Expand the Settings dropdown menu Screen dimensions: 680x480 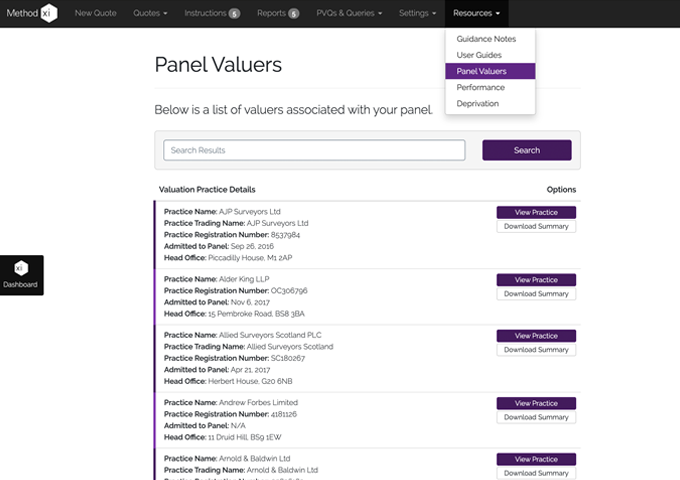419,14
